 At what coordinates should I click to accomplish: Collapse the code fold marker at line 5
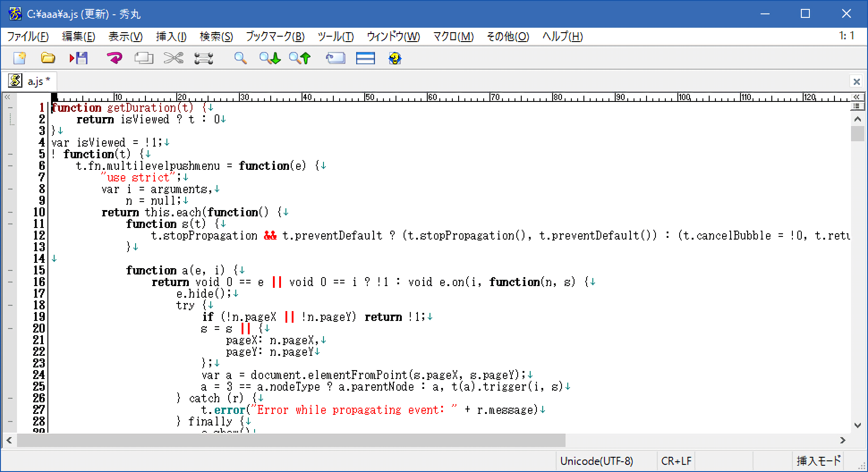pos(10,154)
